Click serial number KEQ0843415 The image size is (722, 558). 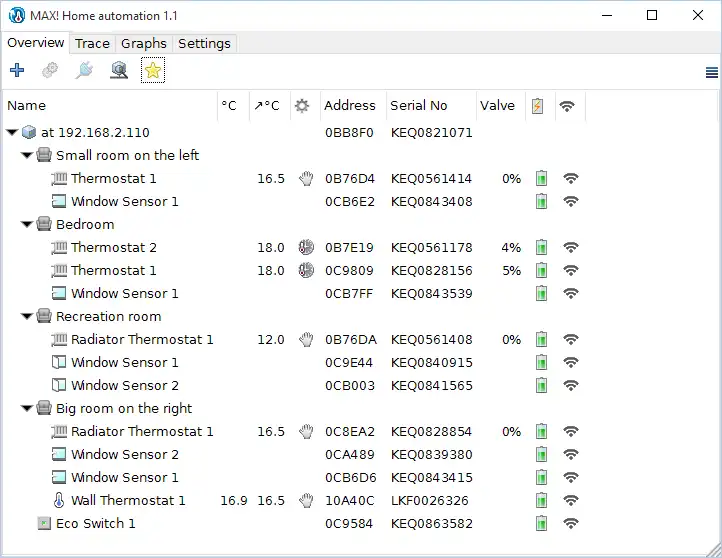coord(431,477)
